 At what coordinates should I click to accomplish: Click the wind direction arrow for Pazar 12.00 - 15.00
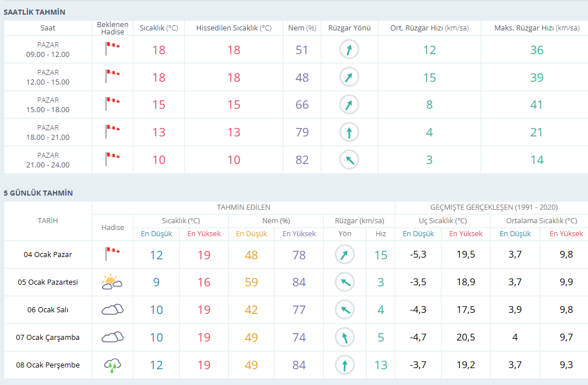pos(349,77)
